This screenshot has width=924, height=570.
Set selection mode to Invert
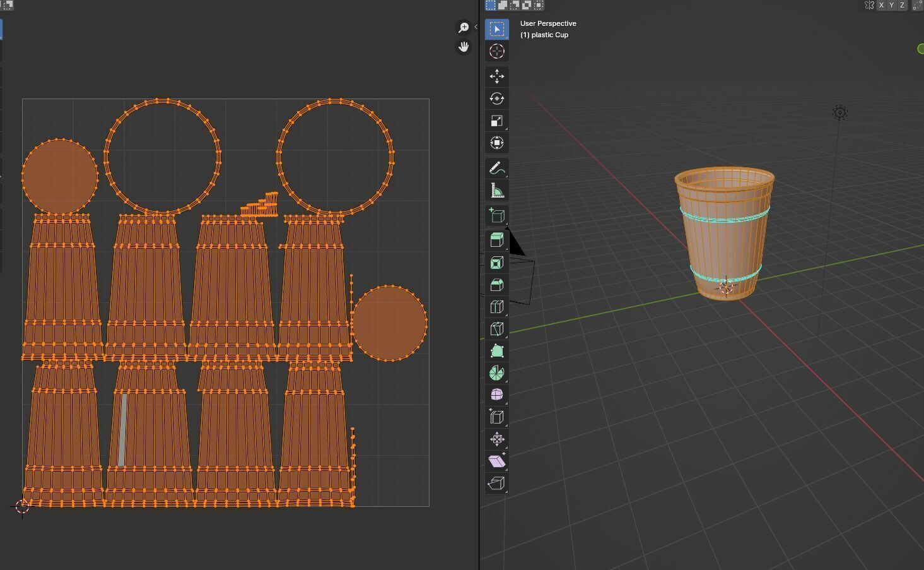527,5
